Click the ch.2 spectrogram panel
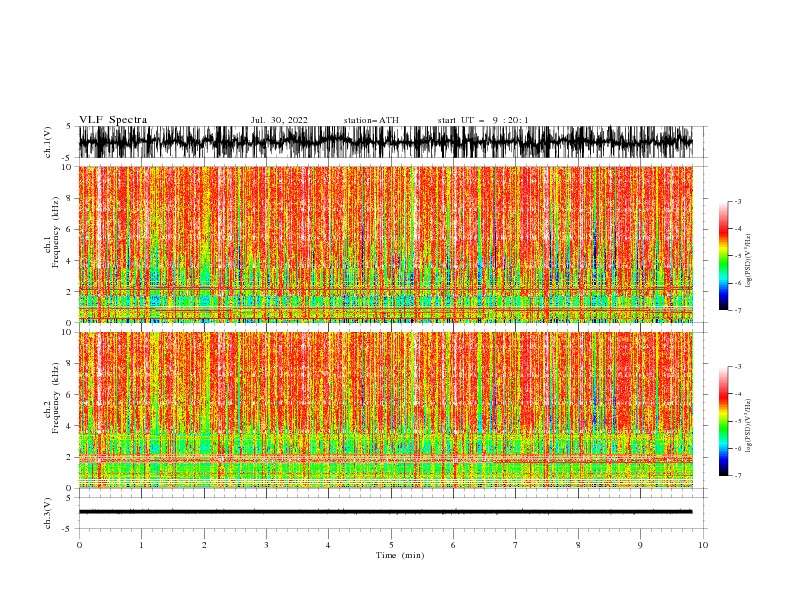Image resolution: width=792 pixels, height=612 pixels. (386, 410)
